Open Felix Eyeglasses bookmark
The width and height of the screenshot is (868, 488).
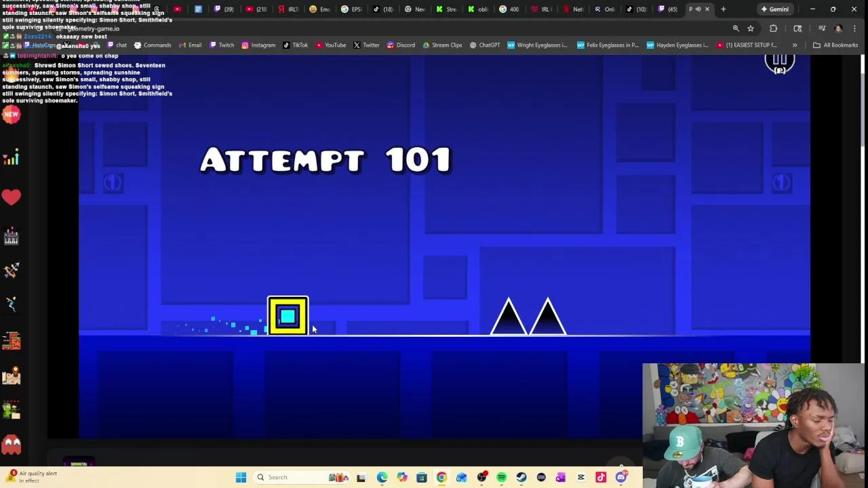point(608,45)
